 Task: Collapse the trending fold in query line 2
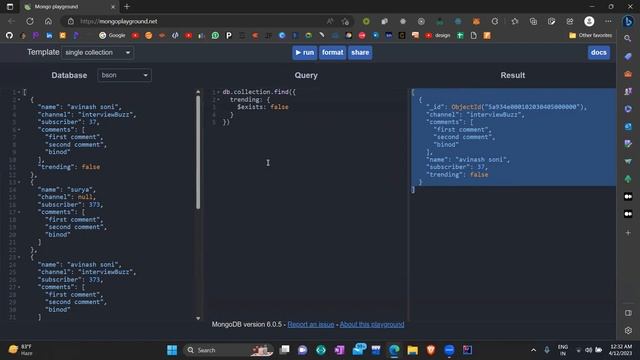[x=218, y=100]
